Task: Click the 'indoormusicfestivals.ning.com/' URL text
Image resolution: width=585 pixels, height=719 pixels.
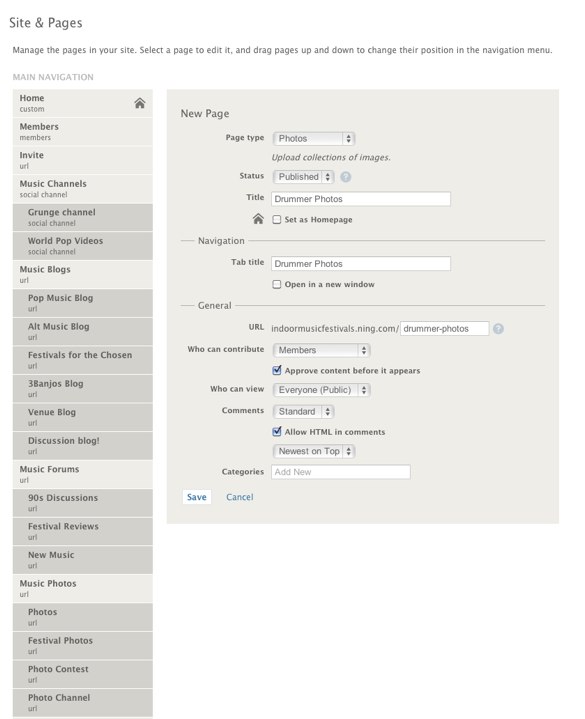Action: click(335, 329)
